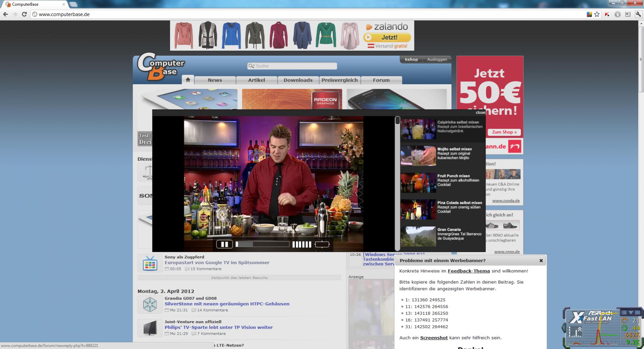The width and height of the screenshot is (644, 349).
Task: Reload the page with the refresh icon
Action: click(x=24, y=14)
